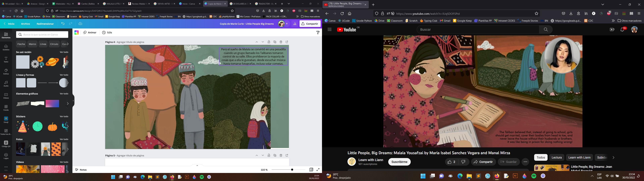Open more actions menu on YouTube video

pos(525,162)
